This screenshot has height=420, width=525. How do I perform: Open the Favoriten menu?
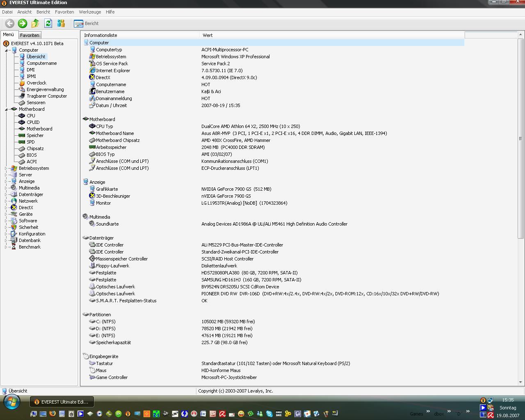64,12
